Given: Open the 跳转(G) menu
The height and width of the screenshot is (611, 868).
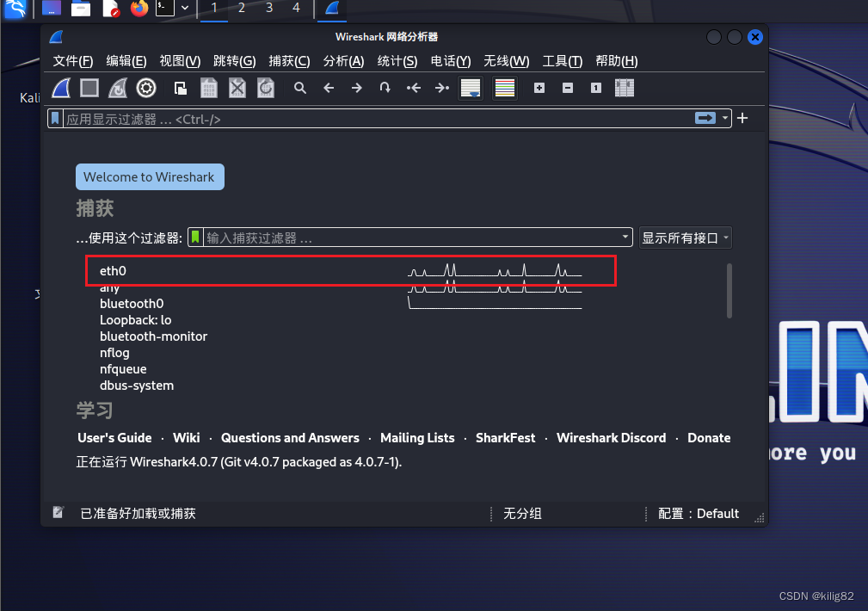Looking at the screenshot, I should [235, 61].
